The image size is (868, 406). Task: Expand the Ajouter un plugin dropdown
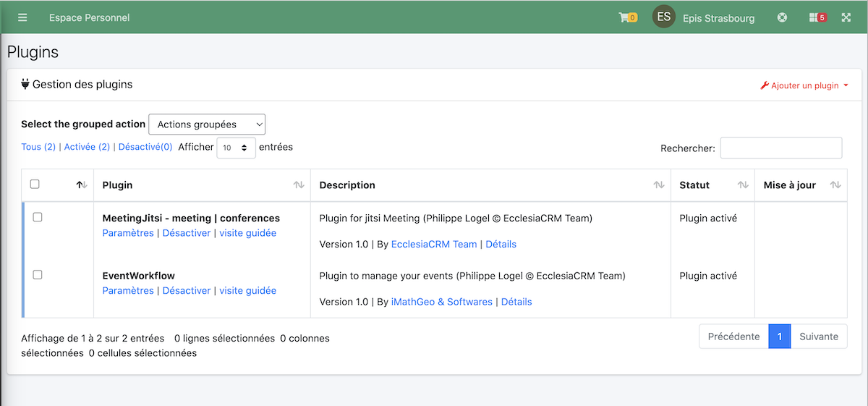[804, 85]
